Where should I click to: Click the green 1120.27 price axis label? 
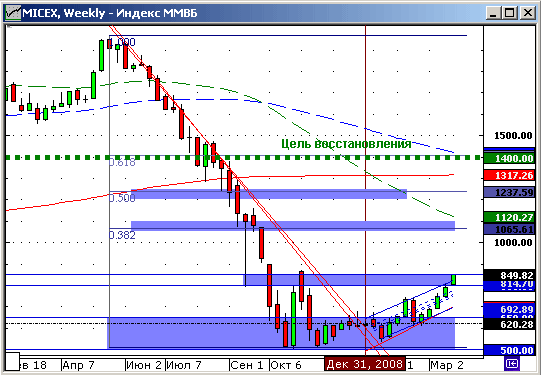click(509, 217)
